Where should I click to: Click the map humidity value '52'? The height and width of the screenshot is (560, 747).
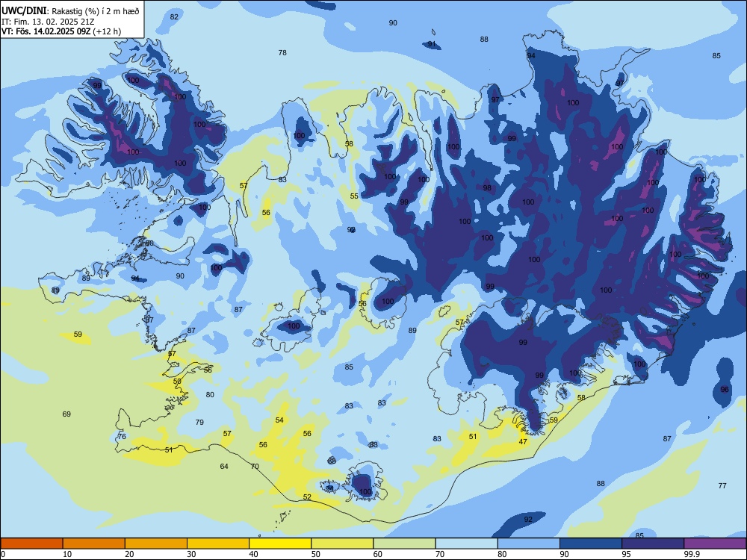(307, 497)
